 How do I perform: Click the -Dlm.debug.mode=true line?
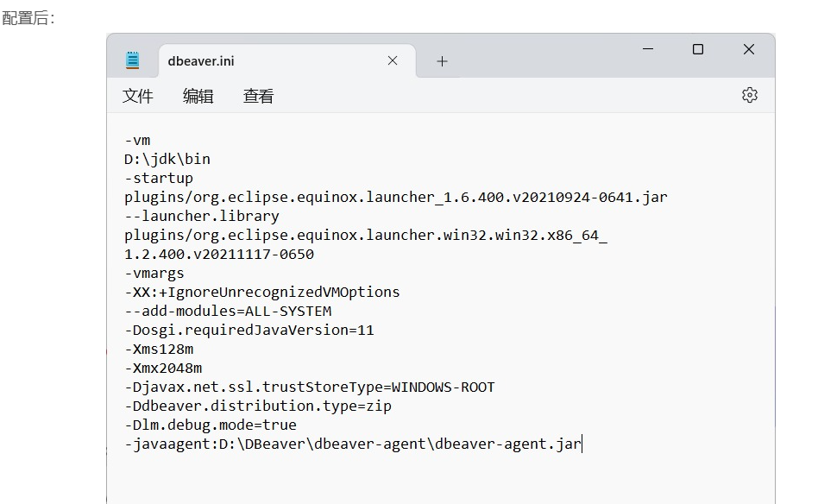pos(211,425)
